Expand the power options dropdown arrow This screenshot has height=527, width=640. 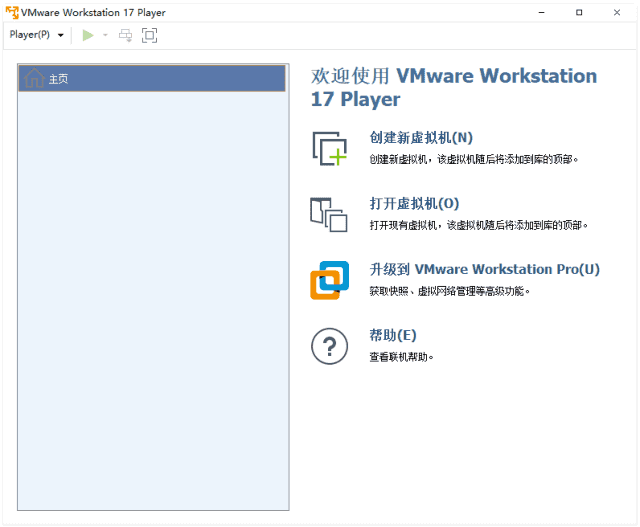click(x=105, y=35)
